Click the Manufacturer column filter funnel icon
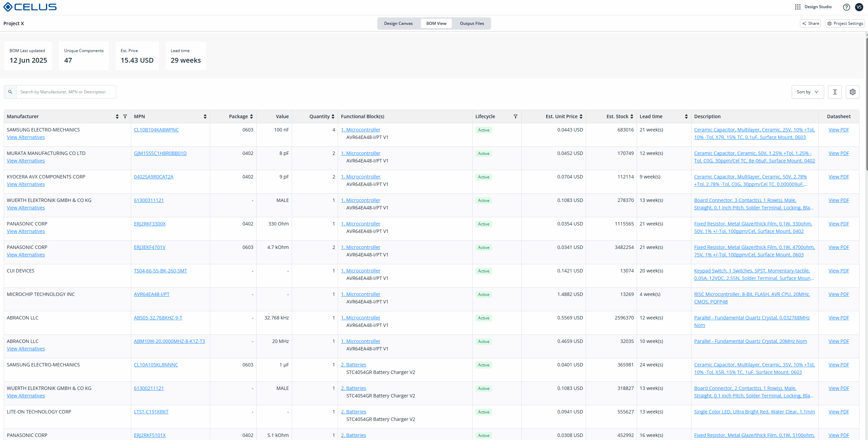This screenshot has height=440, width=868. (x=125, y=116)
